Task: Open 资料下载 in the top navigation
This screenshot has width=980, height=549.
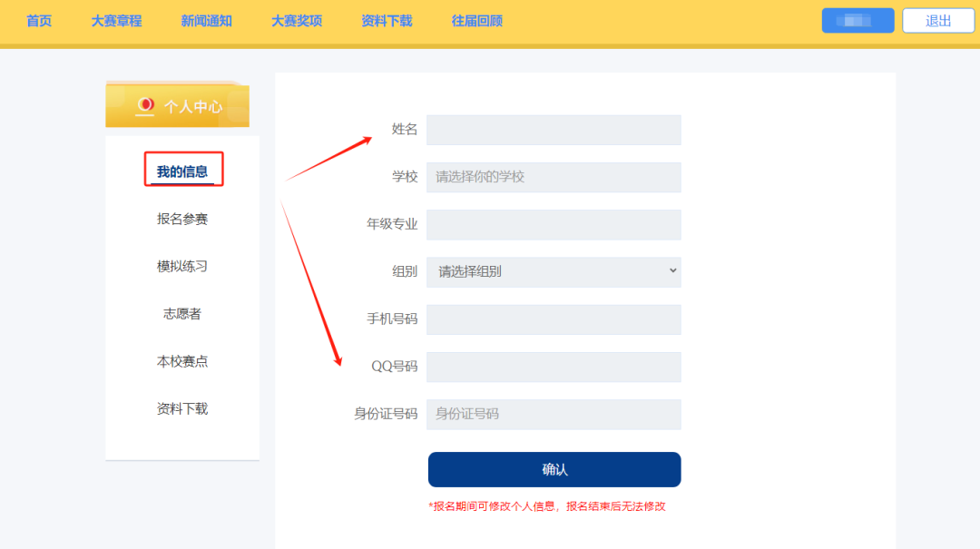Action: [x=387, y=21]
